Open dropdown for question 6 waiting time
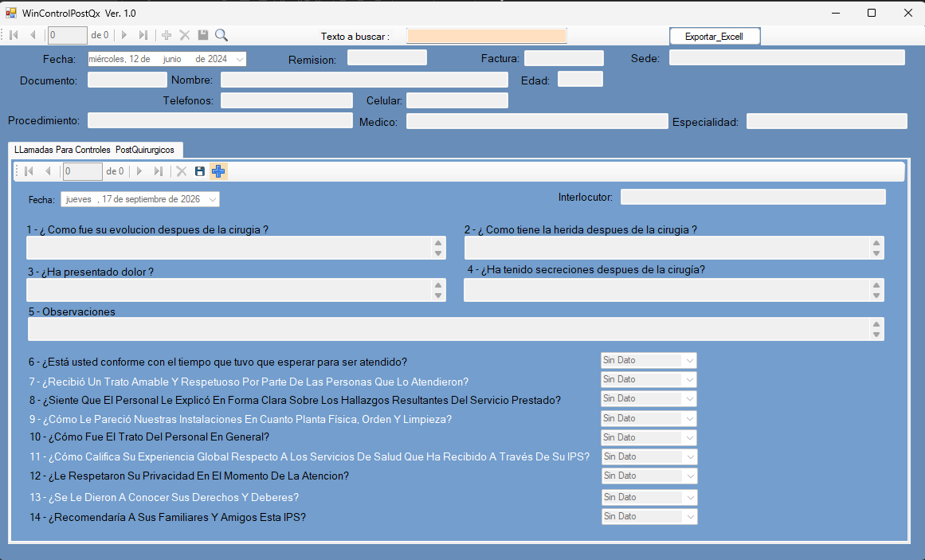The height and width of the screenshot is (560, 925). tap(689, 361)
